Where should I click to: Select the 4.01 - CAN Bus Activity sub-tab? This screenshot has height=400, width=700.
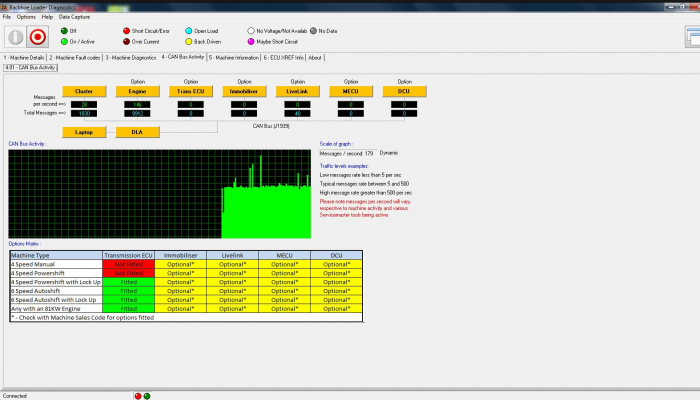(x=30, y=67)
